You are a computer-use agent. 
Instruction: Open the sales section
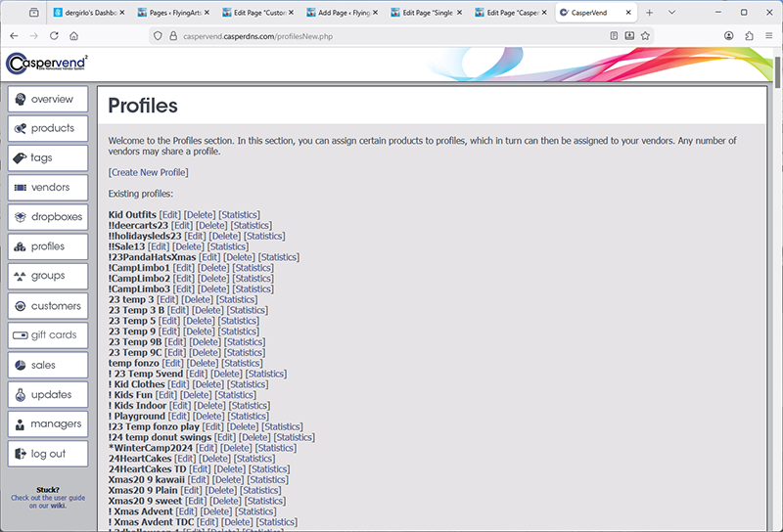pyautogui.click(x=47, y=365)
